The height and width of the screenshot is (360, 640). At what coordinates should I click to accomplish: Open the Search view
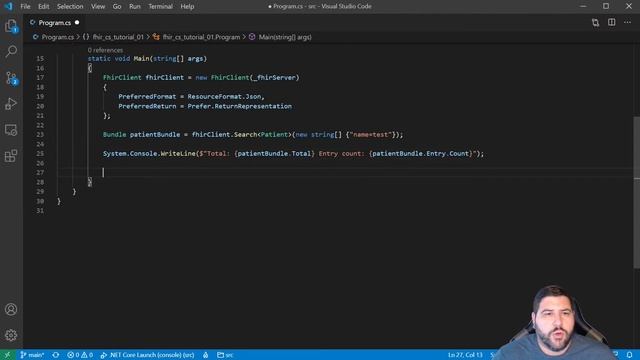pyautogui.click(x=11, y=51)
